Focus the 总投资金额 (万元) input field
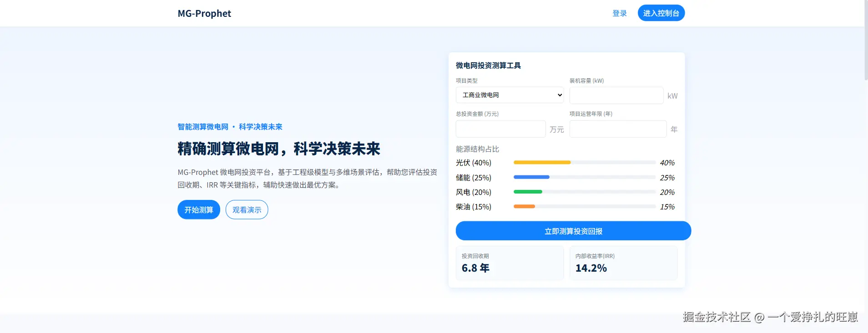Viewport: 868px width, 333px height. click(500, 129)
